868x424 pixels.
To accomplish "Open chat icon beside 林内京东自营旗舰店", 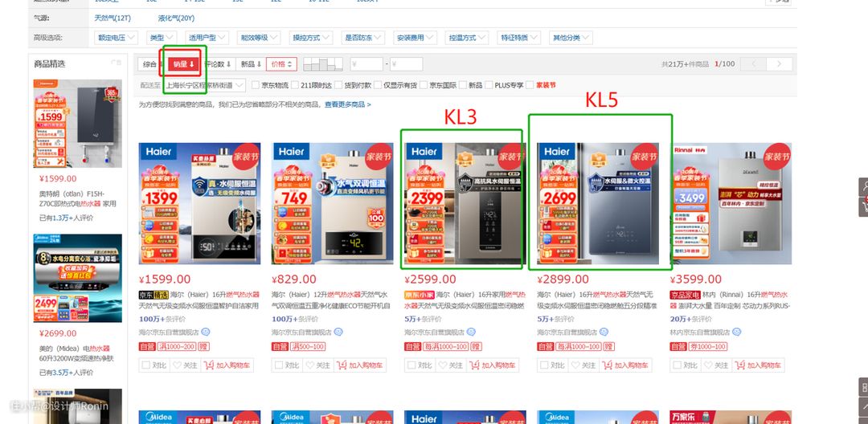I will 736,332.
